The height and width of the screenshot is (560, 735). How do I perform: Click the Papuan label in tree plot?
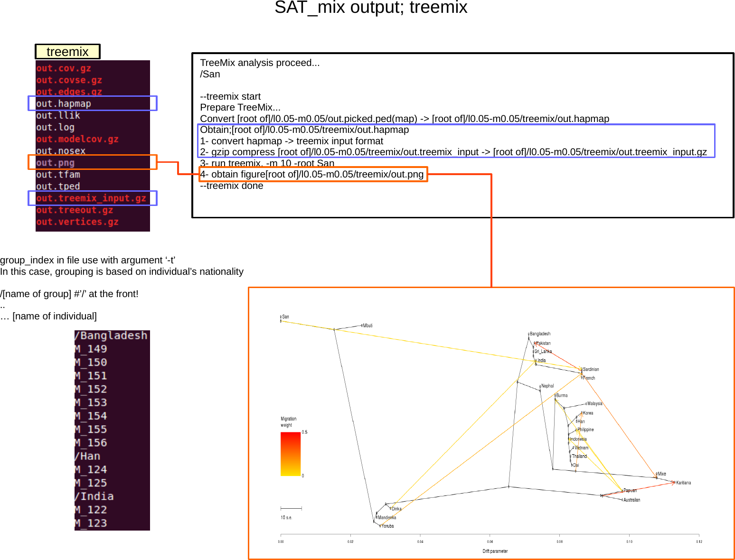(630, 491)
